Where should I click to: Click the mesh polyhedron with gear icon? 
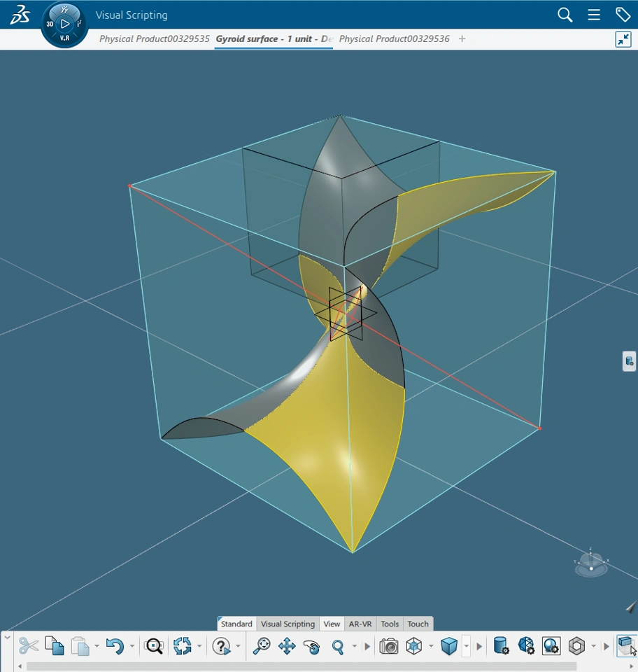[x=526, y=646]
